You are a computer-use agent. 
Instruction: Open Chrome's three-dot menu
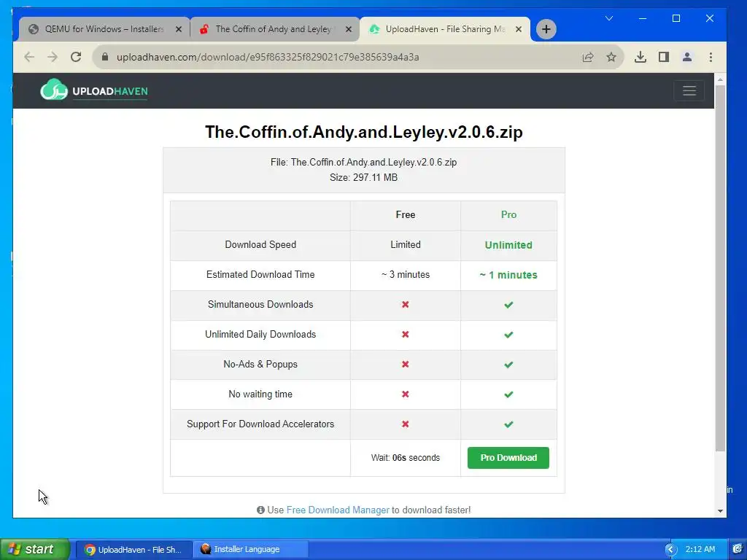(711, 57)
